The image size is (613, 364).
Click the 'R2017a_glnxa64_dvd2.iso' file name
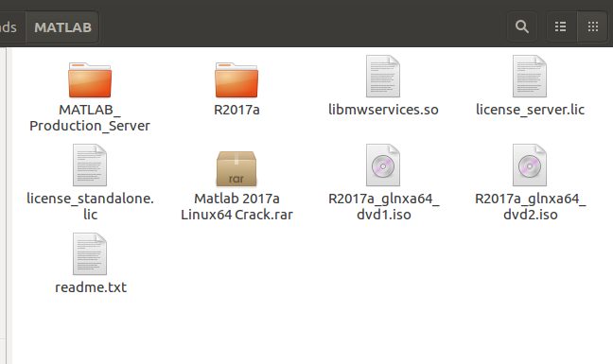click(530, 206)
